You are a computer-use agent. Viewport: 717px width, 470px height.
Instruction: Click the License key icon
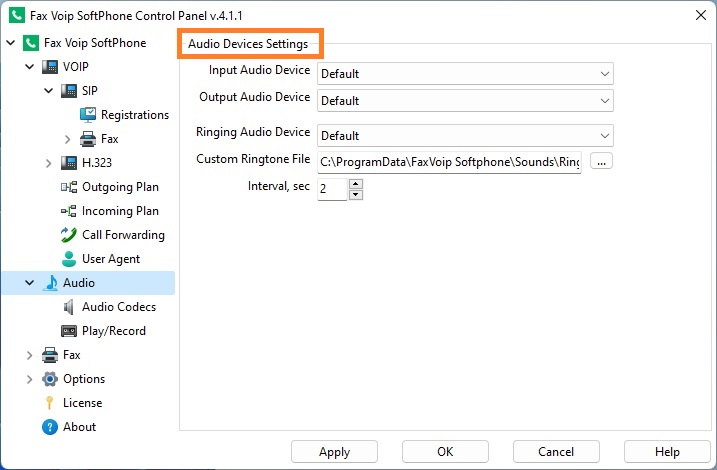(x=49, y=403)
